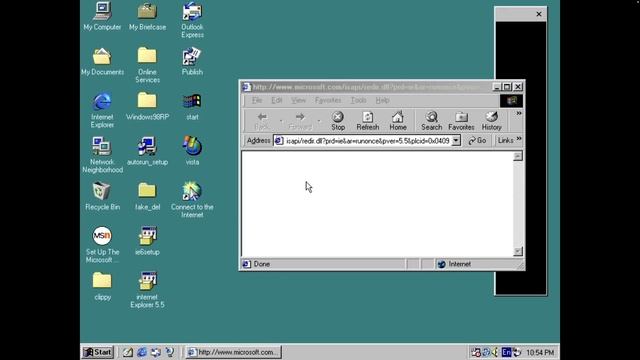Screen dimensions: 640x360
Task: Open the My Documents folder icon
Action: [102, 61]
